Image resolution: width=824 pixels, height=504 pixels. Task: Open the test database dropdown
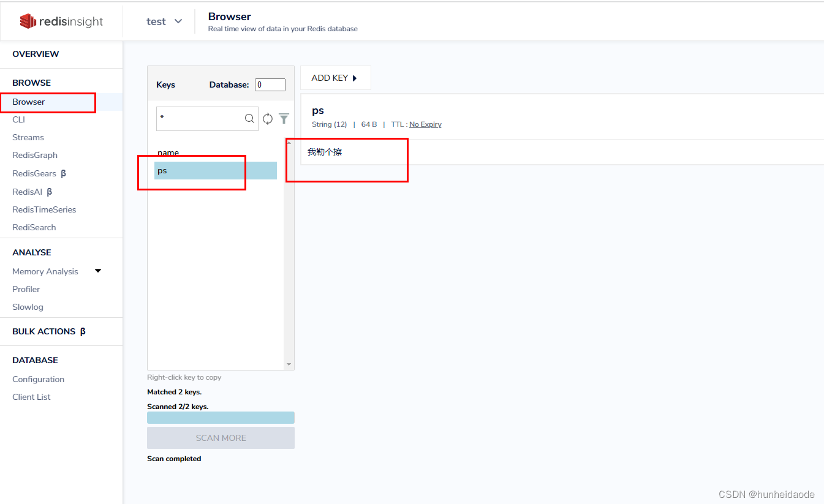tap(164, 21)
